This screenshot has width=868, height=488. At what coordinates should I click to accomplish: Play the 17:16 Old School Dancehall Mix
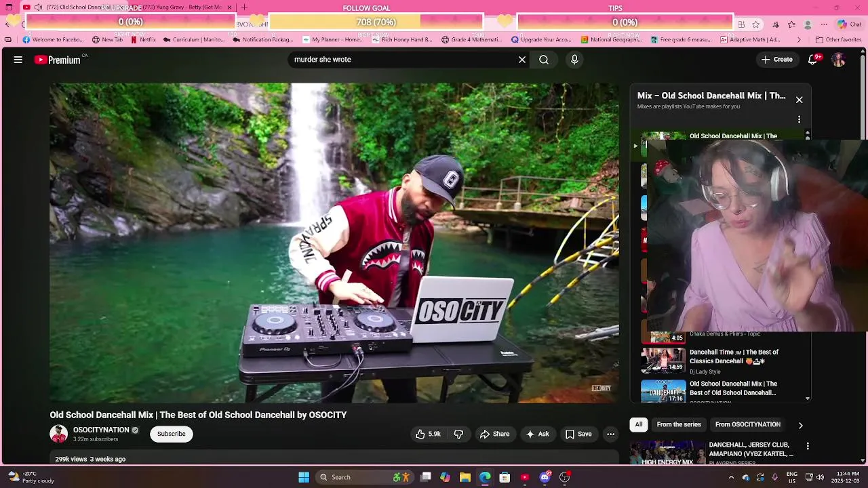point(664,392)
